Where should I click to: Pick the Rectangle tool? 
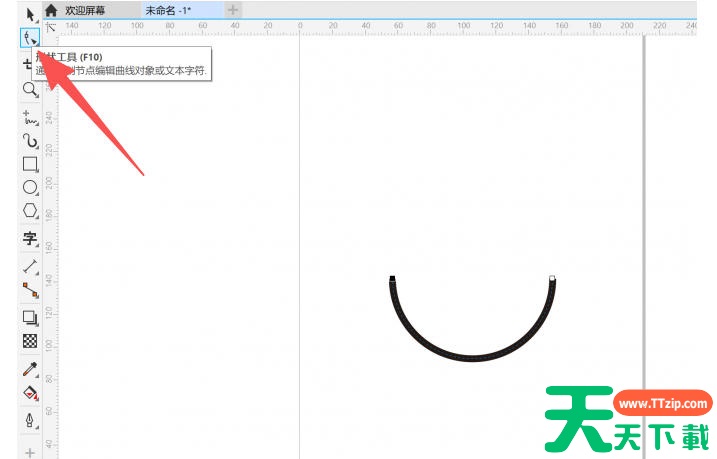(30, 164)
